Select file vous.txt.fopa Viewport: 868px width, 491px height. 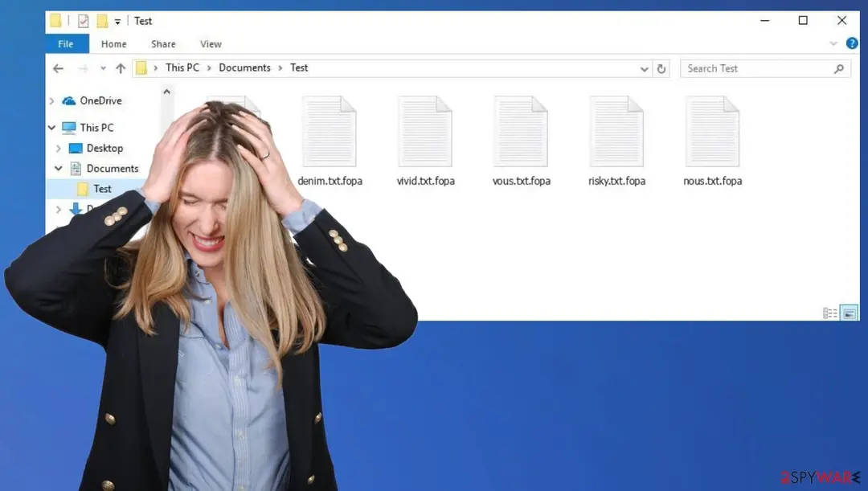click(521, 141)
